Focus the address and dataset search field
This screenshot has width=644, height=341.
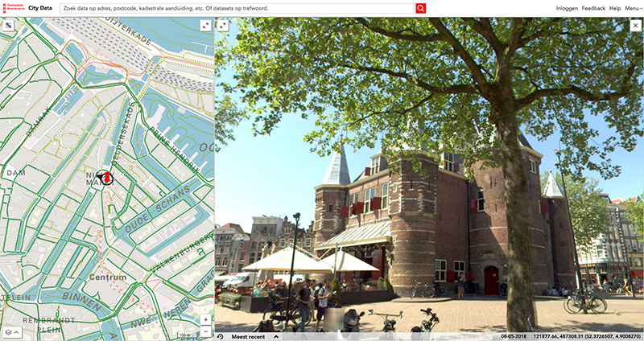click(x=237, y=8)
